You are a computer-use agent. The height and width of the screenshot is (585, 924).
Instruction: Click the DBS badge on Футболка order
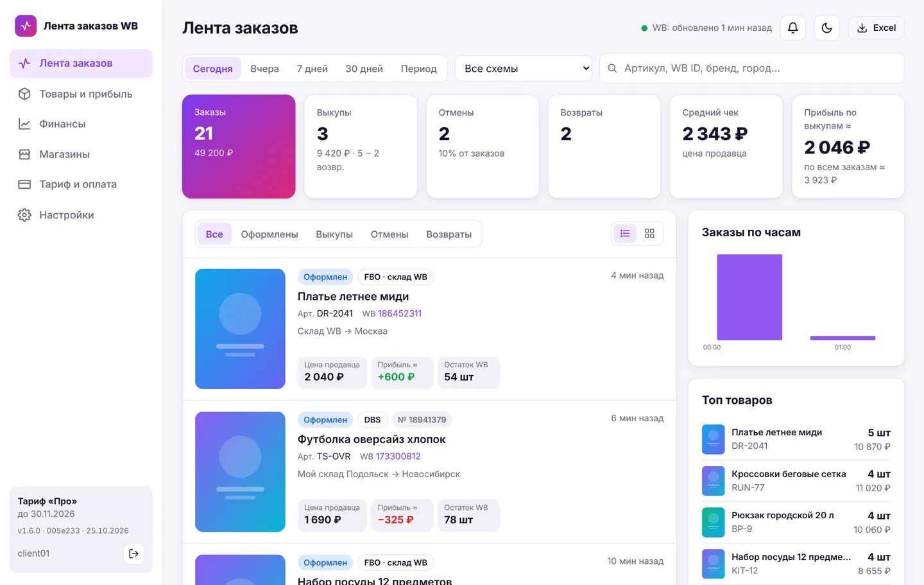pos(372,420)
